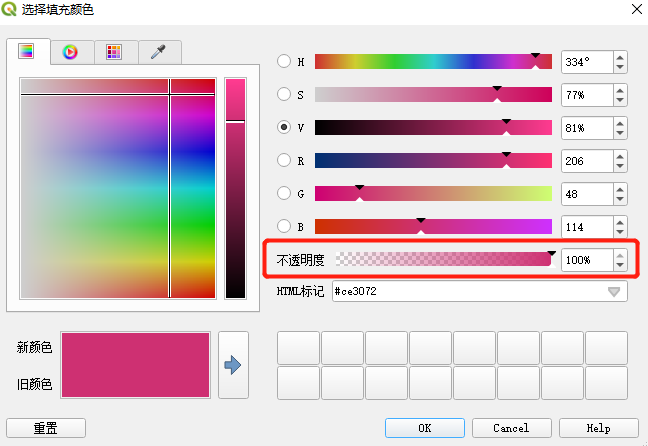Open the color sampler eyedropper tab
This screenshot has height=446, width=648.
click(x=160, y=52)
